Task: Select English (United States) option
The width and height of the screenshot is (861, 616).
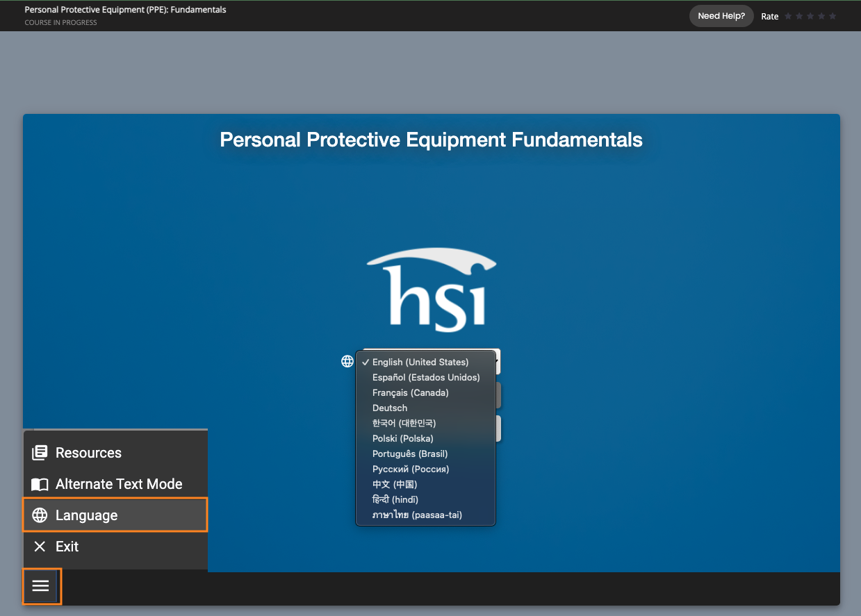Action: click(x=425, y=363)
